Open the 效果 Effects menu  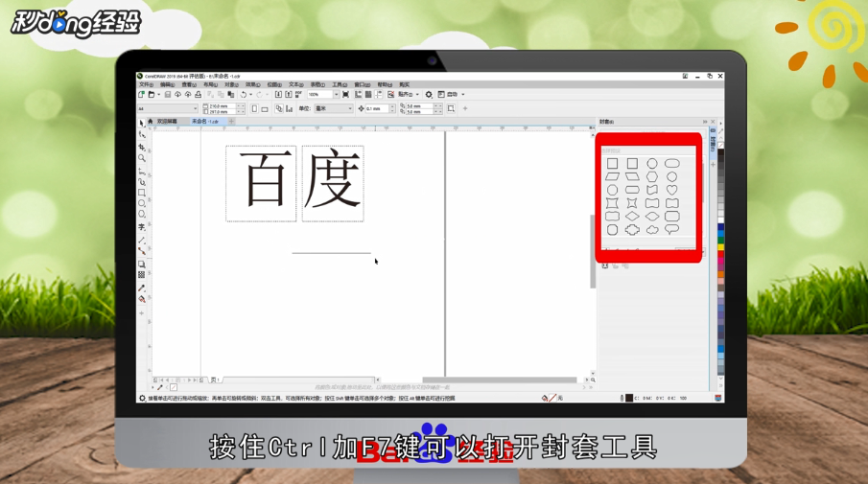[x=252, y=84]
